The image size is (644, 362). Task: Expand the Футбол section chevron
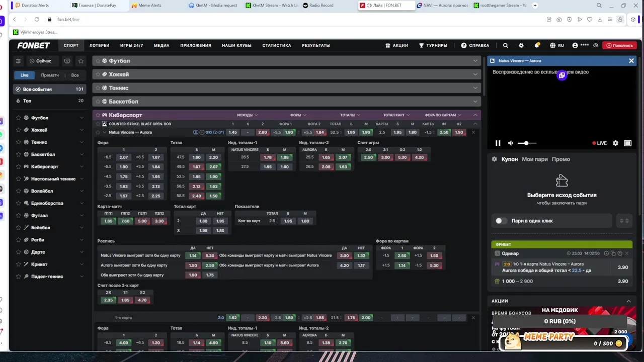coord(475,61)
